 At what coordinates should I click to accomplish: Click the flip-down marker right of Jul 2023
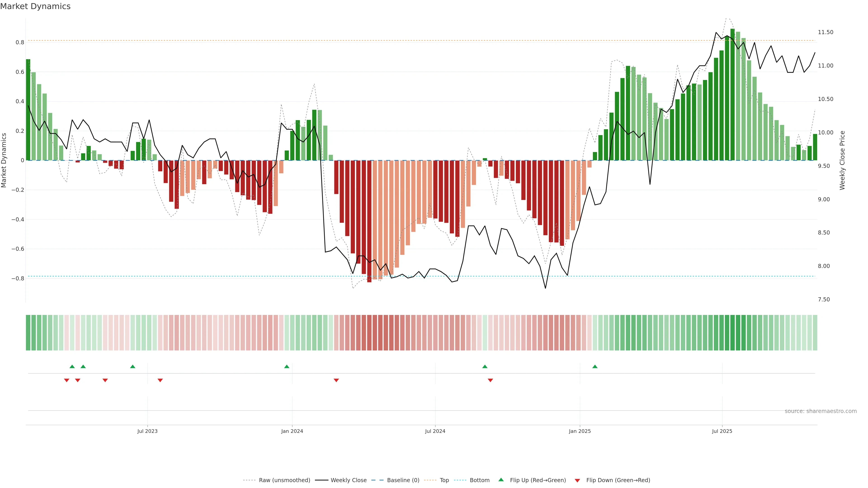[160, 380]
